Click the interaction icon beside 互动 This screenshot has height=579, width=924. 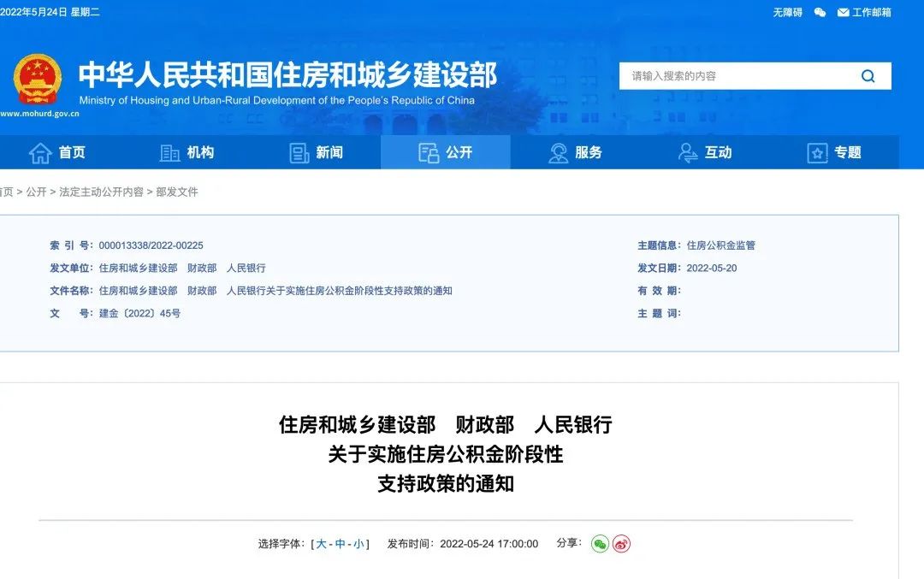click(x=687, y=152)
